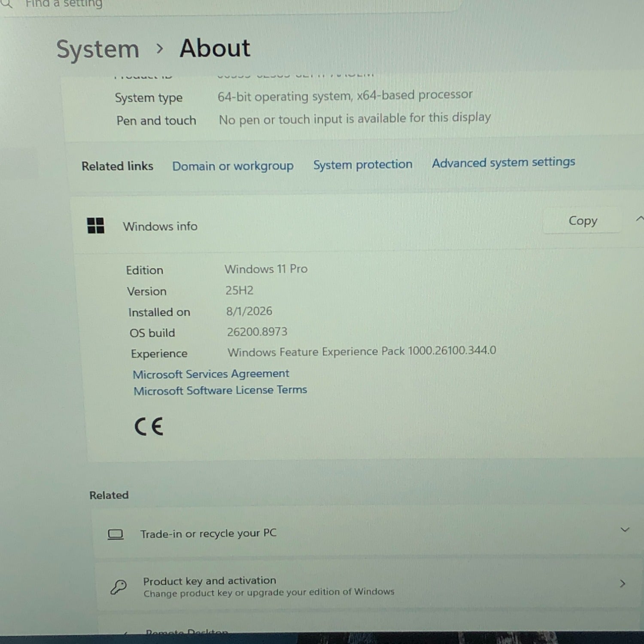Click the Installed on label

[159, 312]
